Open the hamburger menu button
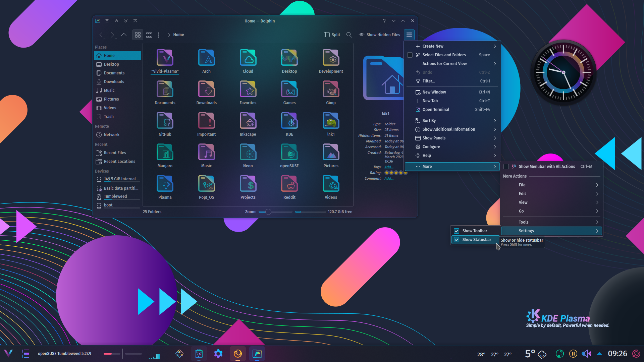Screen dimensions: 644x362 pos(409,35)
